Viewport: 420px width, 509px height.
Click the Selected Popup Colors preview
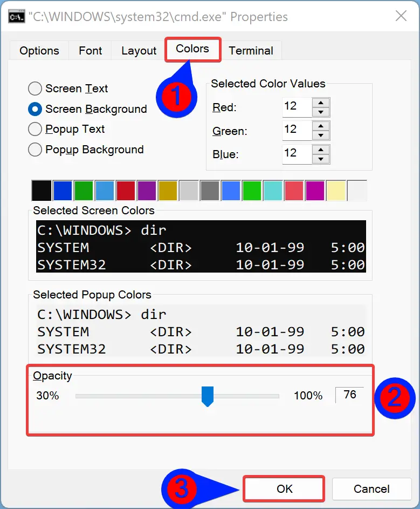point(201,331)
